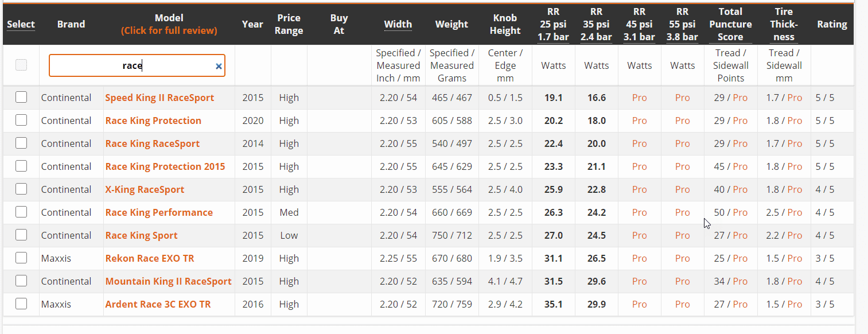Sort table by Brand column
This screenshot has width=868, height=334.
click(x=71, y=24)
